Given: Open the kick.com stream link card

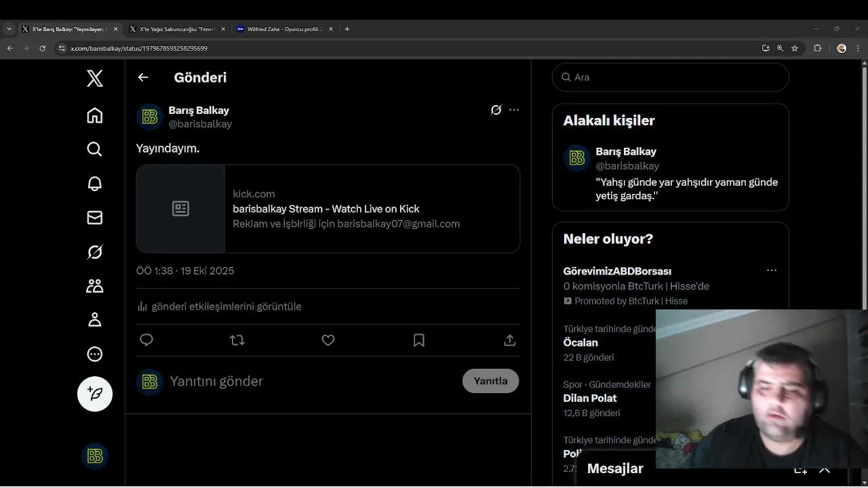Looking at the screenshot, I should (x=328, y=209).
